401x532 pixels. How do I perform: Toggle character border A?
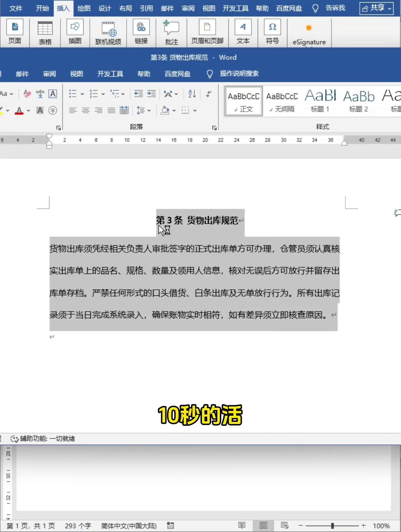click(x=53, y=94)
